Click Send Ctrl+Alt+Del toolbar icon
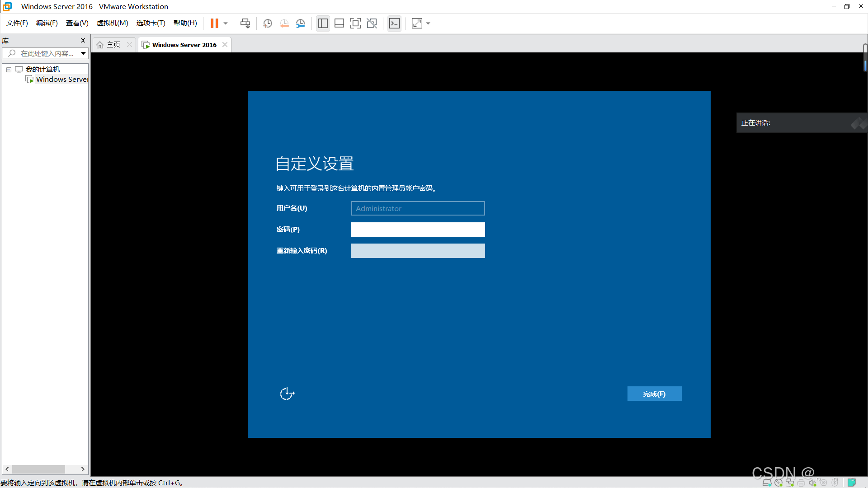Screen dimensions: 868x488 pyautogui.click(x=245, y=23)
